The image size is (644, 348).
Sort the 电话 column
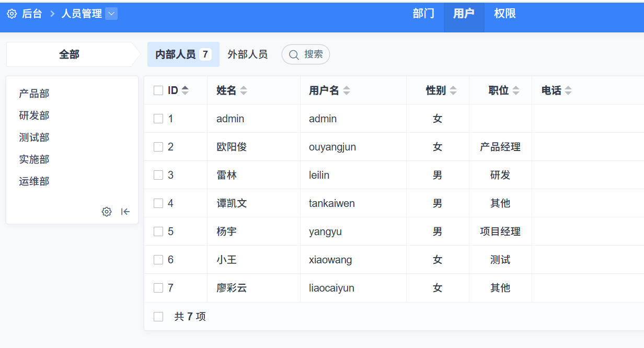(568, 90)
